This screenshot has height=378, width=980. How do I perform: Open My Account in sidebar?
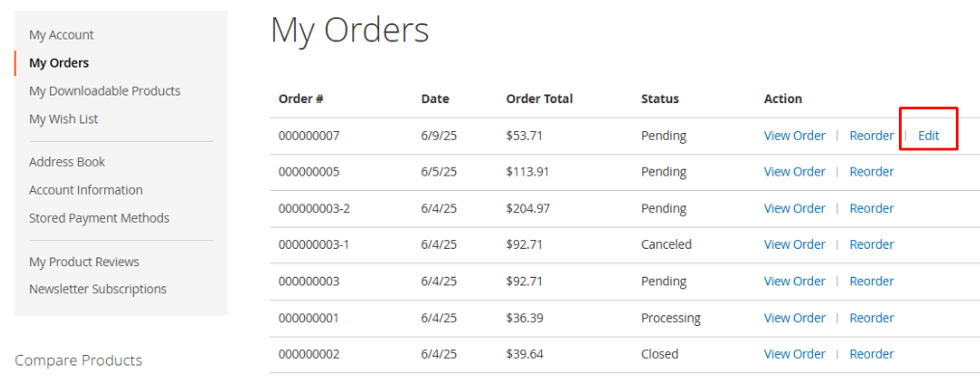pyautogui.click(x=62, y=35)
